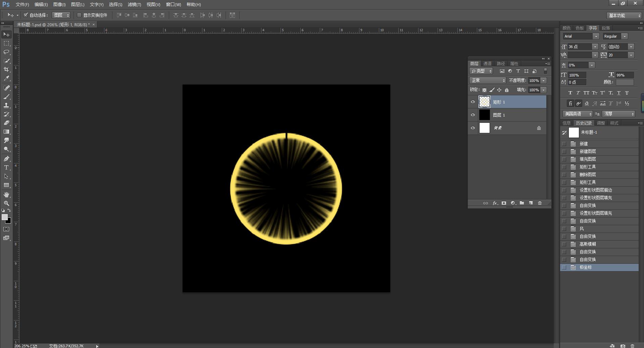Hide the 背景 layer
Image resolution: width=644 pixels, height=348 pixels.
click(x=473, y=128)
